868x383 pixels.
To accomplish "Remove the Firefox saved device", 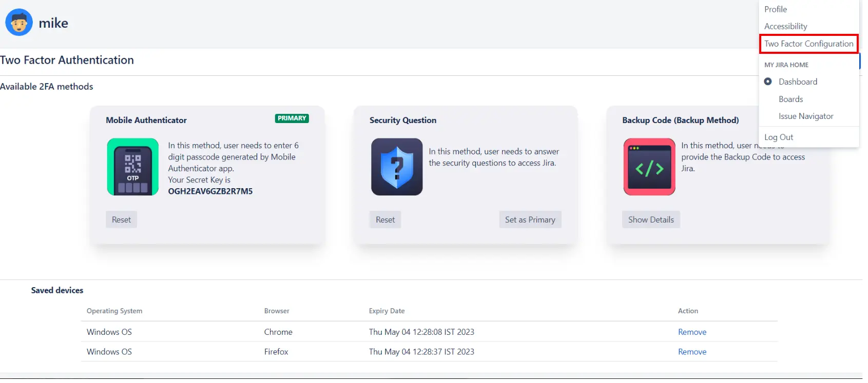I will pos(692,352).
